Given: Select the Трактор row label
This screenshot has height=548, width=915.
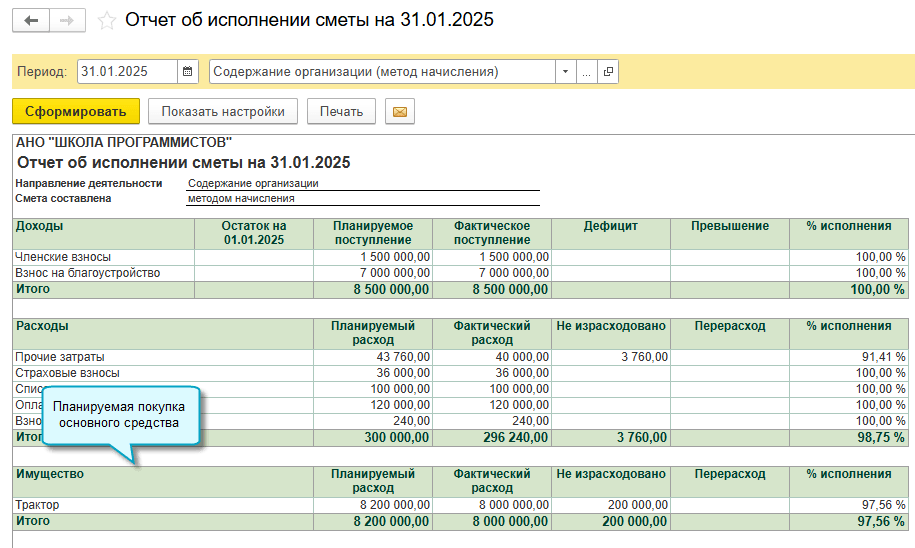Looking at the screenshot, I should (37, 505).
